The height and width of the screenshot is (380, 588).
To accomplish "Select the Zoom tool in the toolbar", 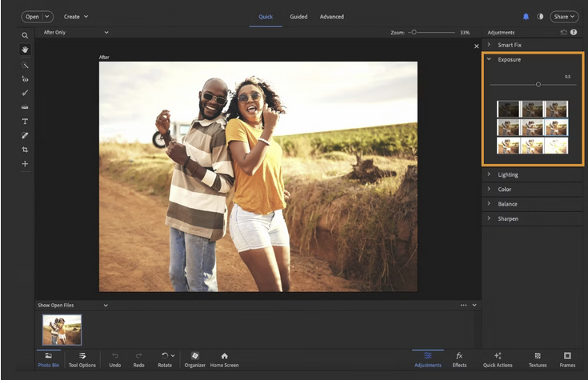I will click(25, 35).
